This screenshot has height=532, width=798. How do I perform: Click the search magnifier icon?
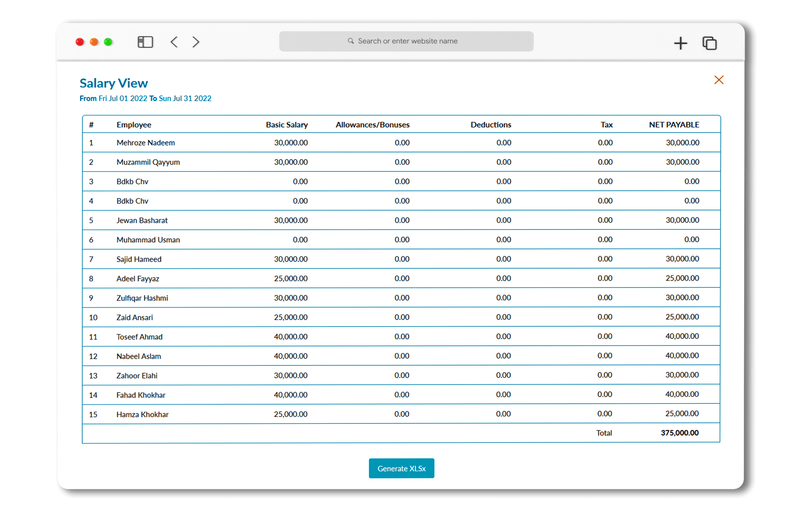351,41
